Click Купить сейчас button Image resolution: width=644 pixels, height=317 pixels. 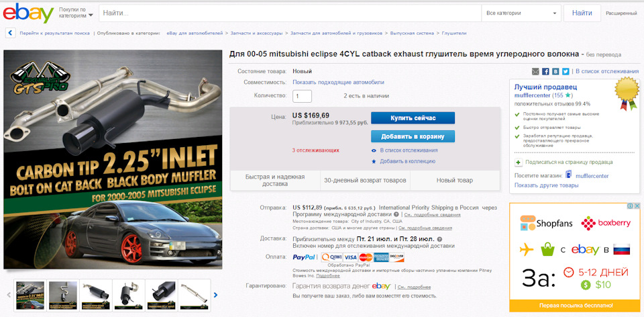pyautogui.click(x=413, y=118)
